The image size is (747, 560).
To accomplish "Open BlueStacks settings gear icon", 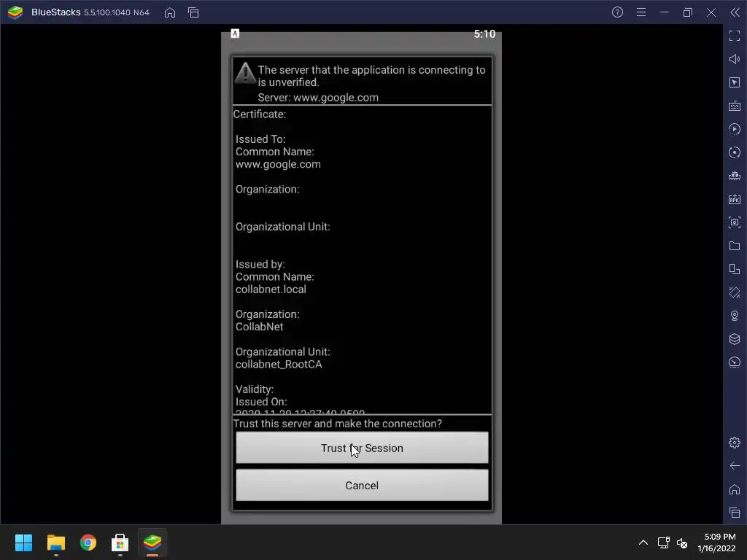I will tap(735, 443).
